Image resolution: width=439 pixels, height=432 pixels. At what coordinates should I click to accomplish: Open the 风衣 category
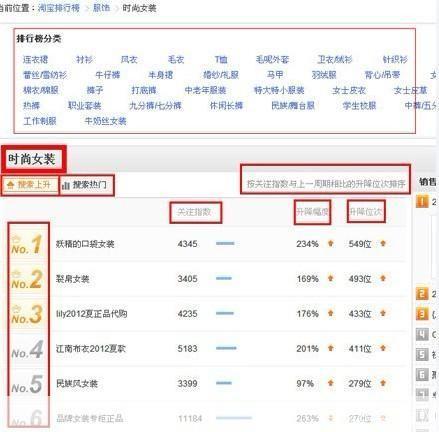(x=129, y=60)
